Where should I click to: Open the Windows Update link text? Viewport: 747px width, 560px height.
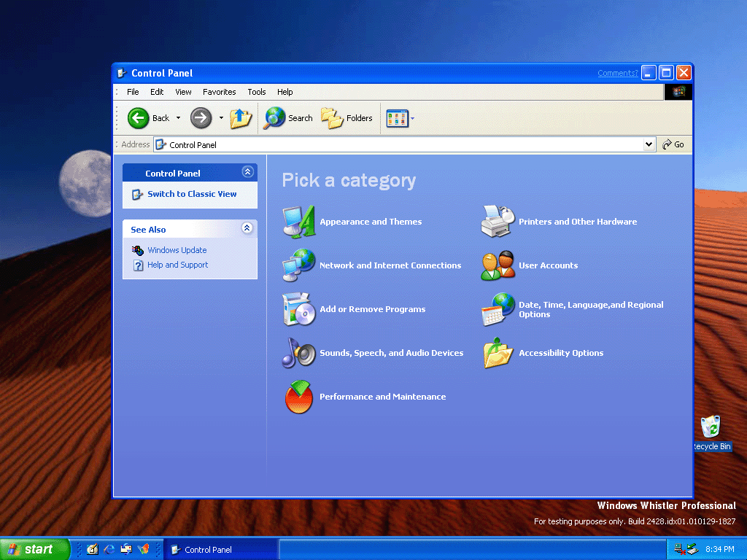[177, 250]
